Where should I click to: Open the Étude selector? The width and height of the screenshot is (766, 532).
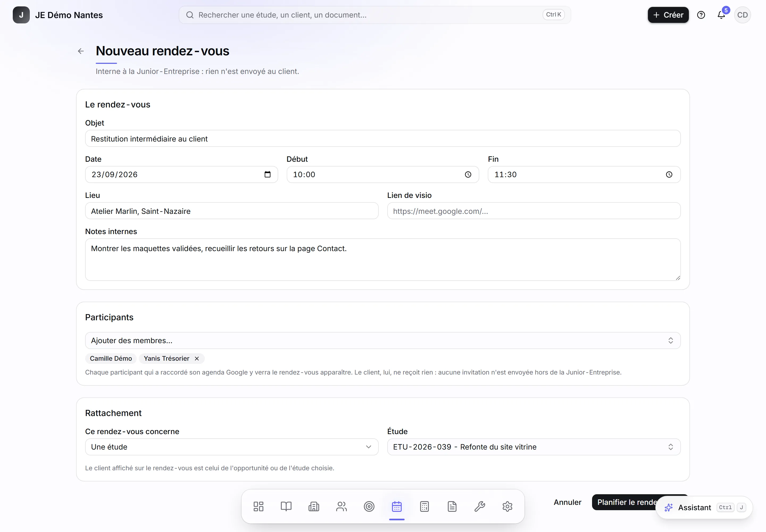point(534,447)
